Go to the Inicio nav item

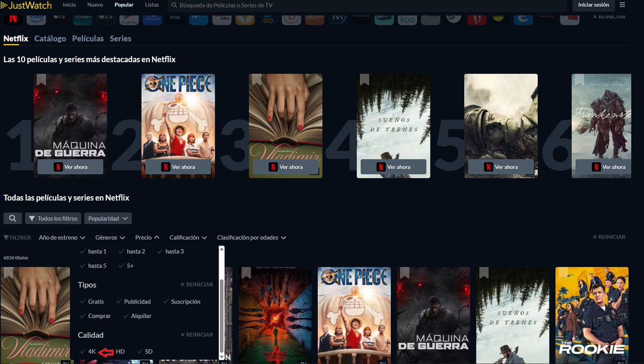(69, 5)
